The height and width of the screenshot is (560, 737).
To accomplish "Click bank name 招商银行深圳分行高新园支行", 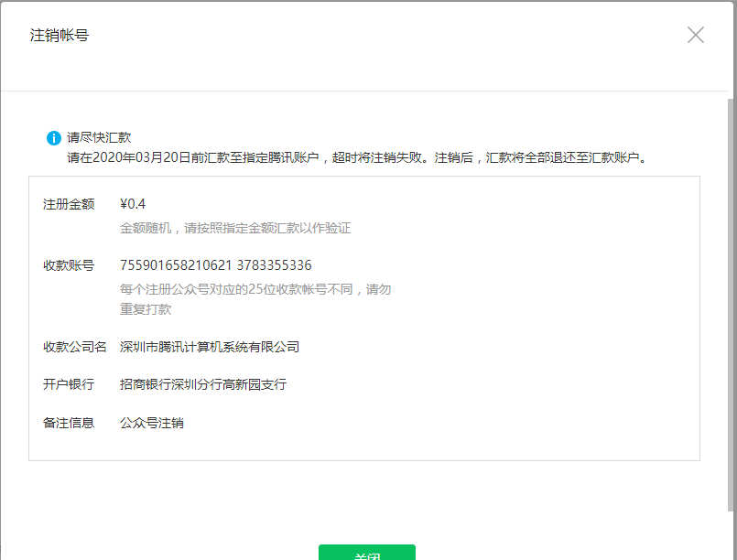I will 203,384.
